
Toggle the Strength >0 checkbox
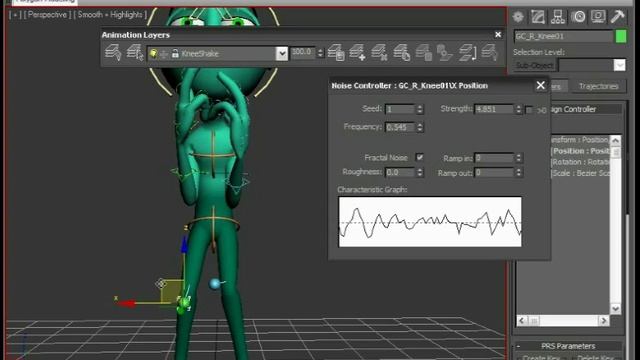coord(529,110)
